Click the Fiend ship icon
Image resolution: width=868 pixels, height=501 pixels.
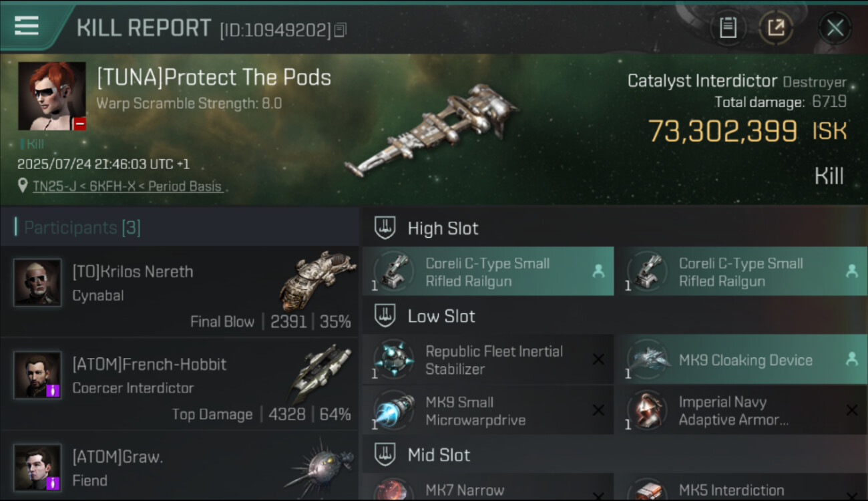pos(319,464)
